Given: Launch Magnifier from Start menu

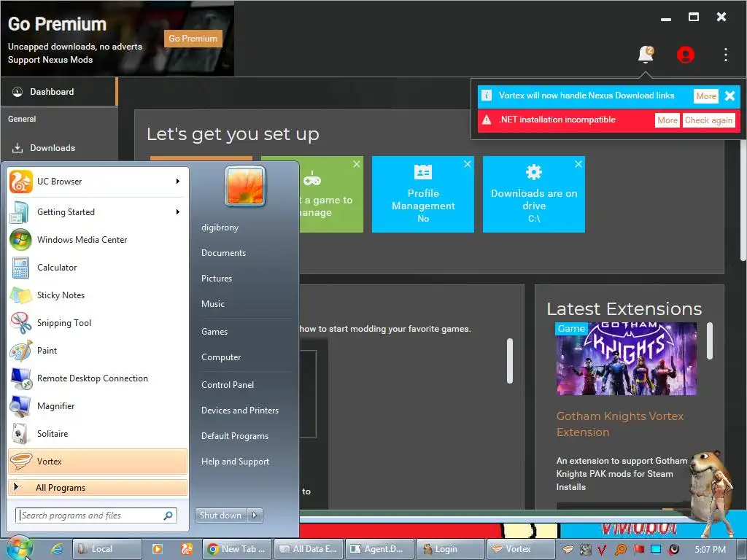Looking at the screenshot, I should pos(98,405).
